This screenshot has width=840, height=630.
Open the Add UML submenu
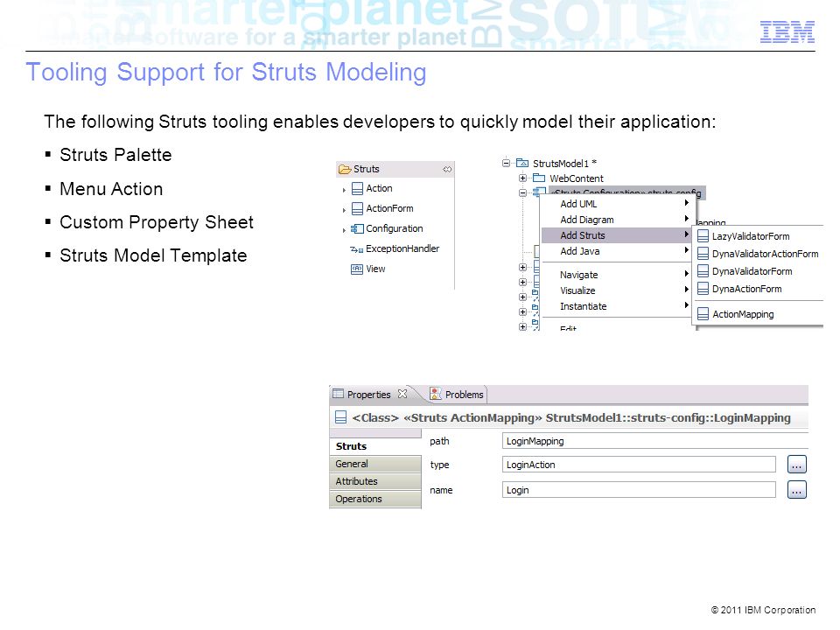[618, 204]
